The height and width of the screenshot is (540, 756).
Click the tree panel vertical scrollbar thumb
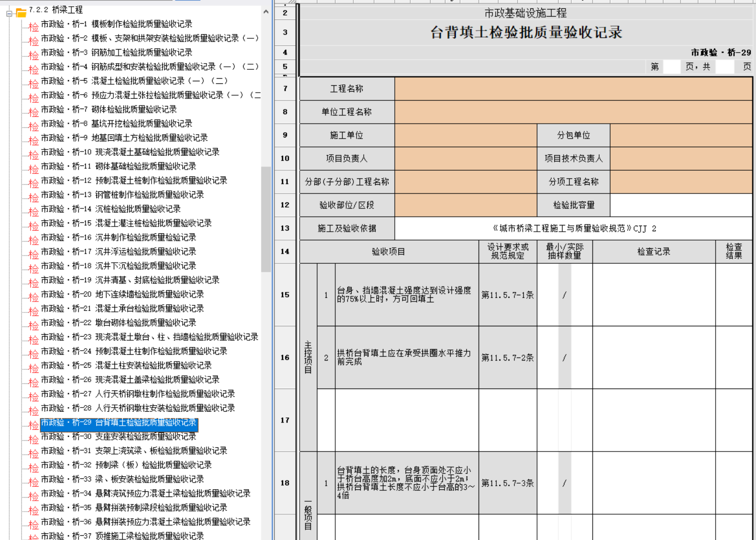266,218
